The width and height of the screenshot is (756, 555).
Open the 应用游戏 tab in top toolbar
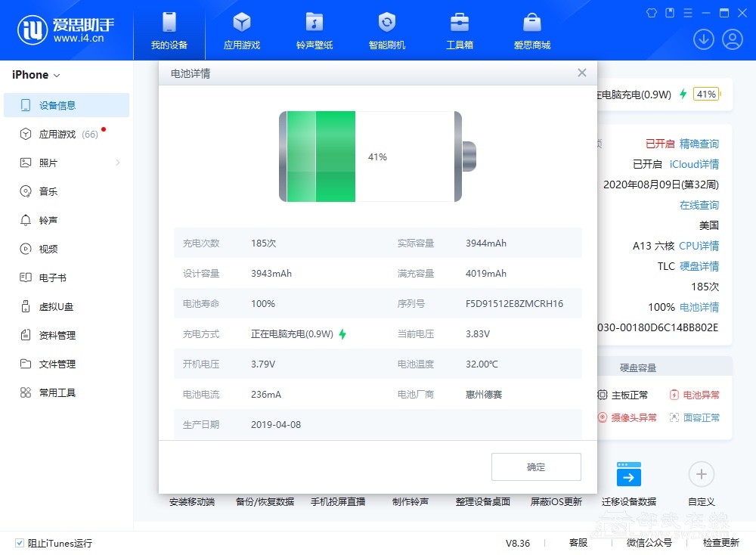241,30
